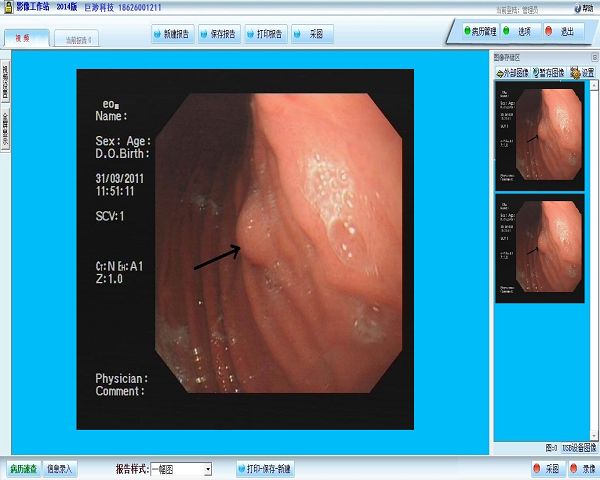Open the 报告样式 report style dropdown
The image size is (600, 480).
coord(207,469)
